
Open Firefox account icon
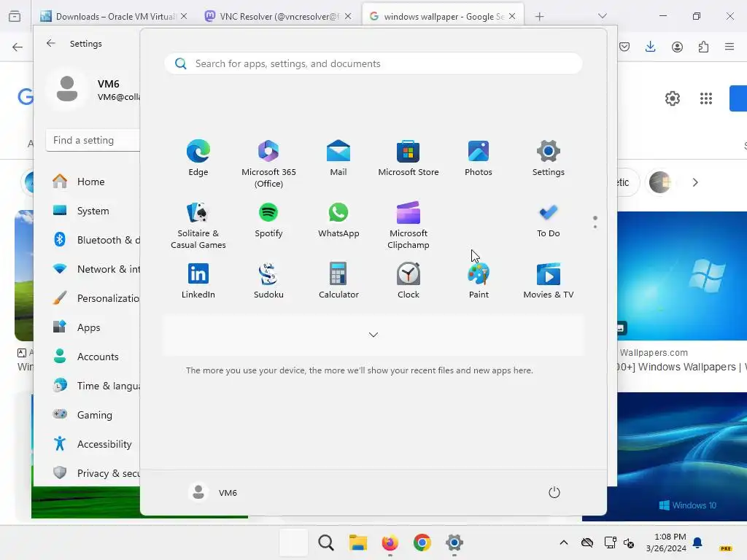pos(677,47)
